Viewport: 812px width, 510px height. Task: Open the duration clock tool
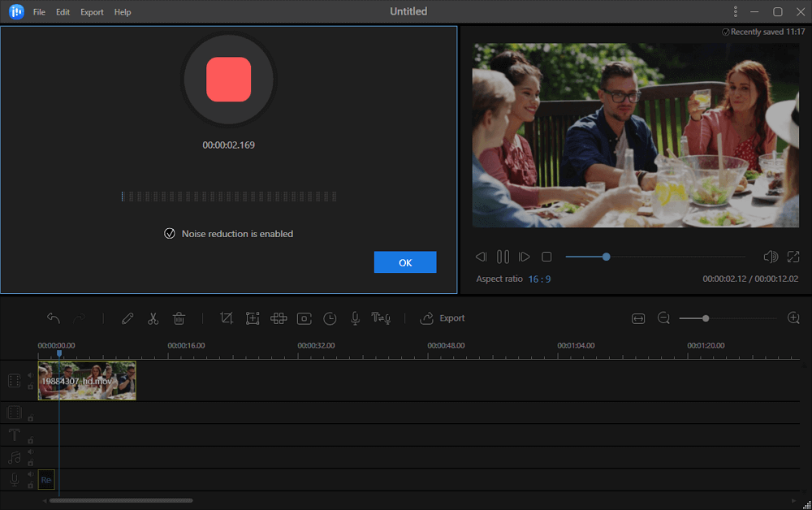(x=330, y=318)
